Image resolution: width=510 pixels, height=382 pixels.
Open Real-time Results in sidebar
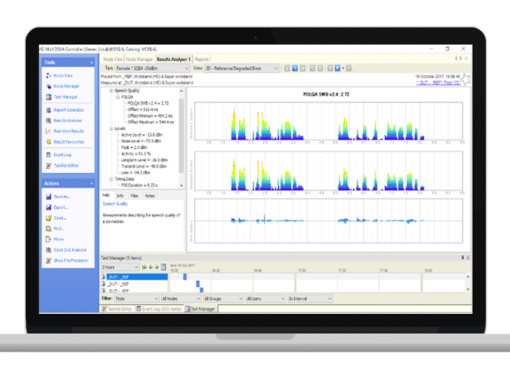[69, 131]
